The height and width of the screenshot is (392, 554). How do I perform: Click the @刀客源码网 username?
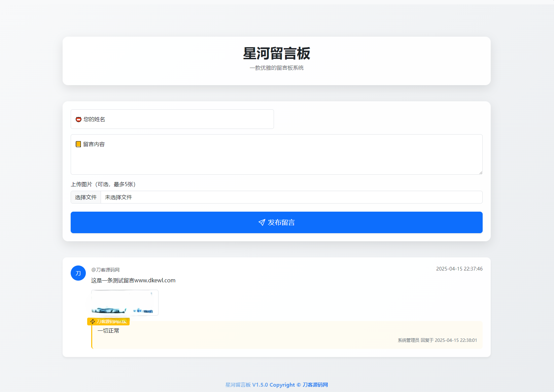[x=105, y=270]
